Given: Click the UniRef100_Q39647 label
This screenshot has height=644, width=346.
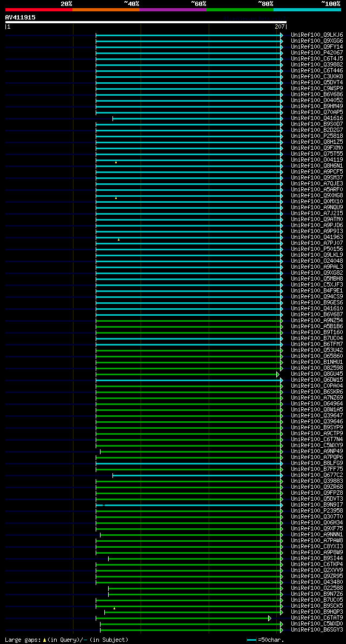Looking at the screenshot, I should point(317,416).
